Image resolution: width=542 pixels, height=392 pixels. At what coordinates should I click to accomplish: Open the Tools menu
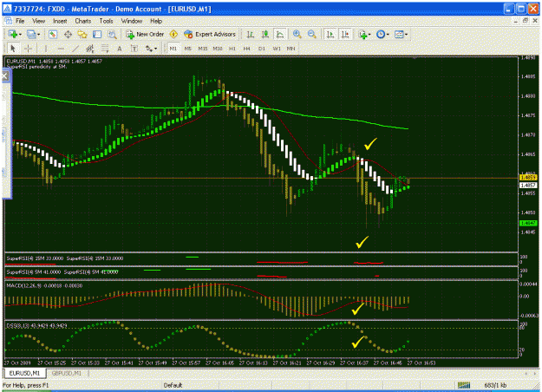(106, 21)
